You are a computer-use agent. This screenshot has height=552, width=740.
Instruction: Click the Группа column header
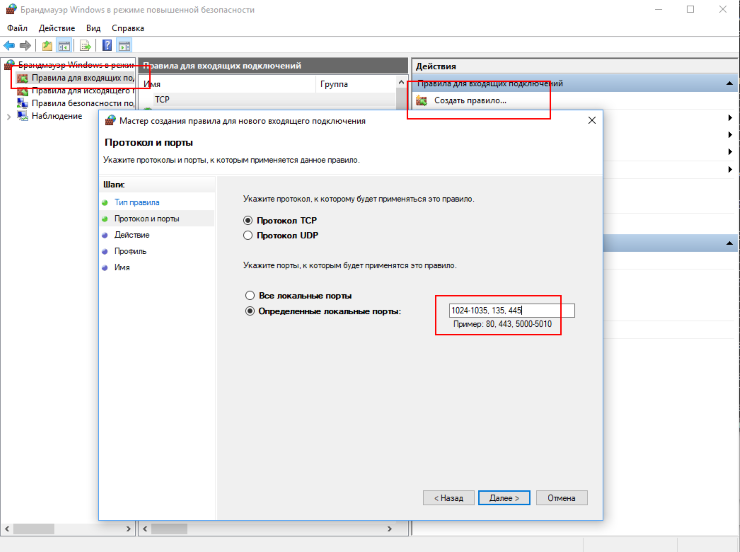click(x=356, y=84)
